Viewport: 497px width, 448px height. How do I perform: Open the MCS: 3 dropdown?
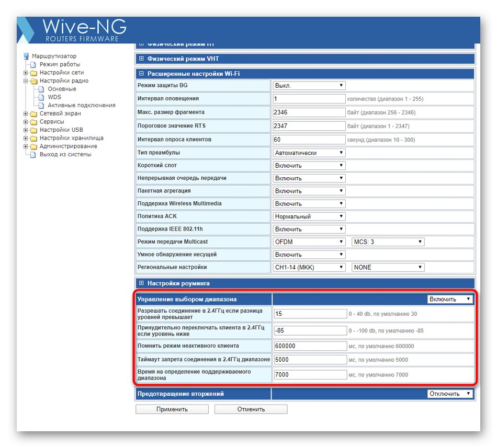click(x=388, y=242)
